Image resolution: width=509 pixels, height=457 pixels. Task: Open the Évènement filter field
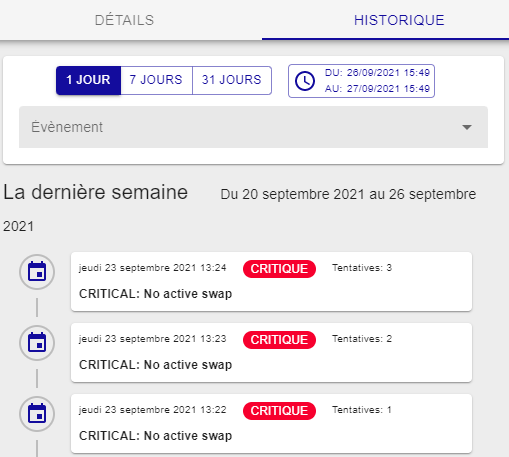253,127
